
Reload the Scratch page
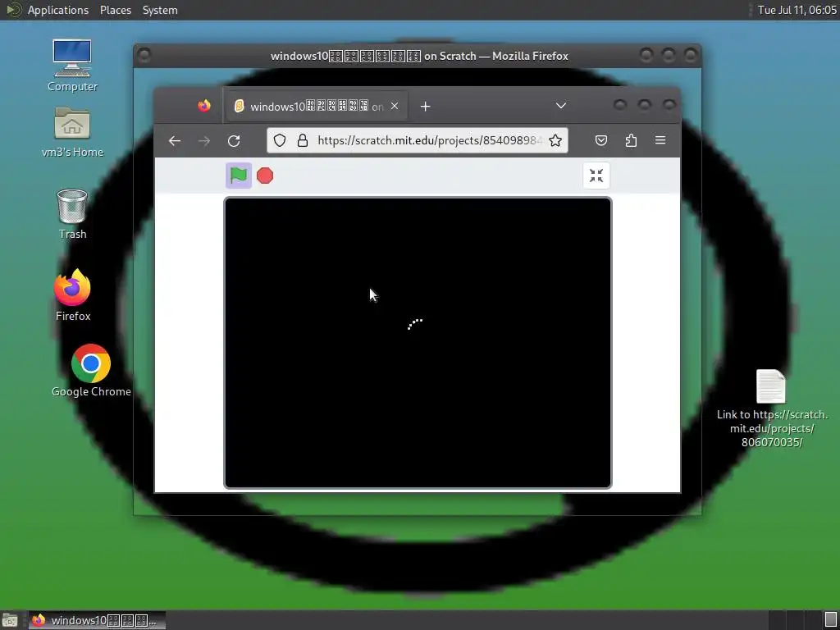click(234, 141)
